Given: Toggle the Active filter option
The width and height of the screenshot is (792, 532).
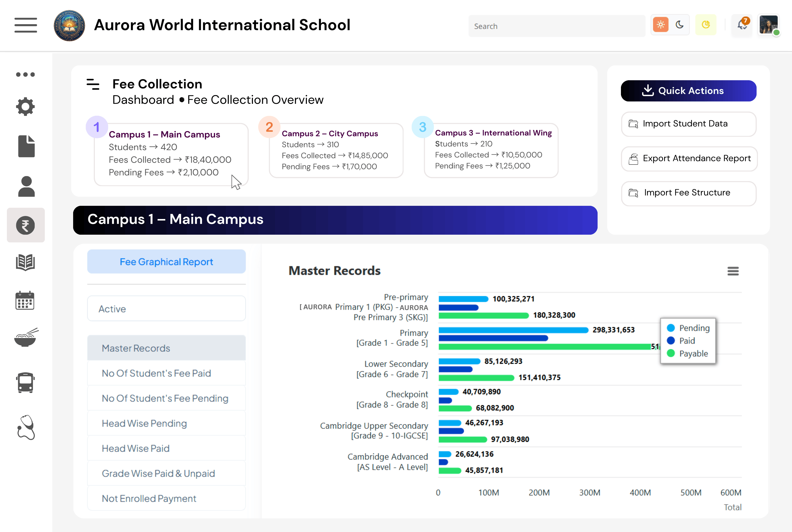Looking at the screenshot, I should coord(166,308).
